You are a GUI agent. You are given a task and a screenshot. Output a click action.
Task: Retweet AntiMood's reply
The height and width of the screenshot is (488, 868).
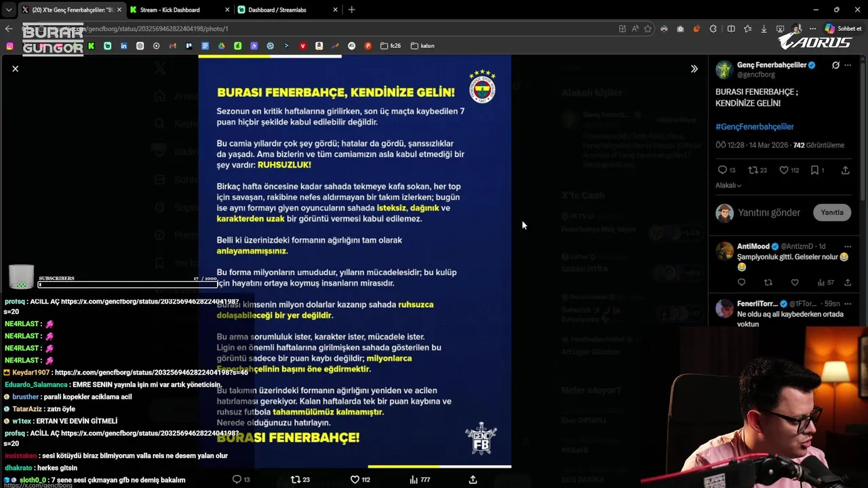[x=768, y=282]
